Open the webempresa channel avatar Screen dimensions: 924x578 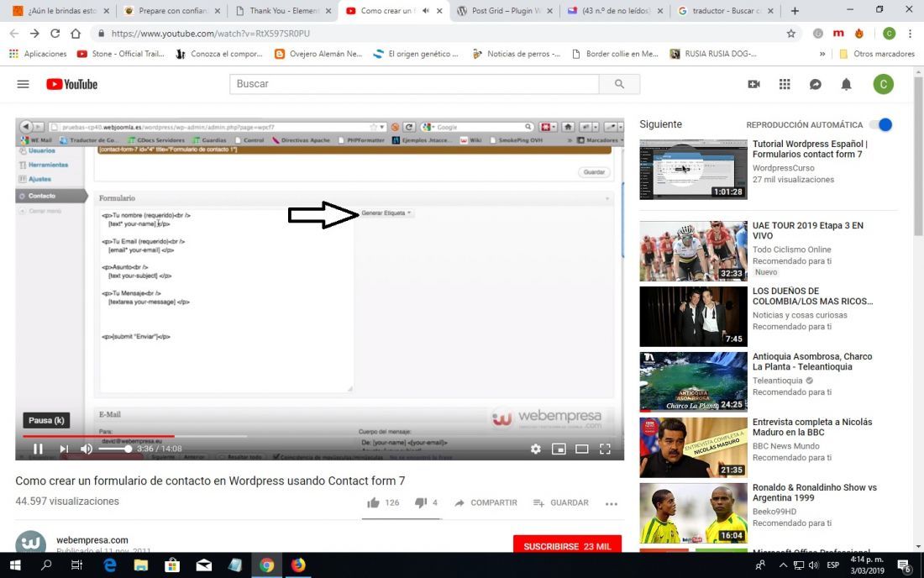(x=30, y=542)
